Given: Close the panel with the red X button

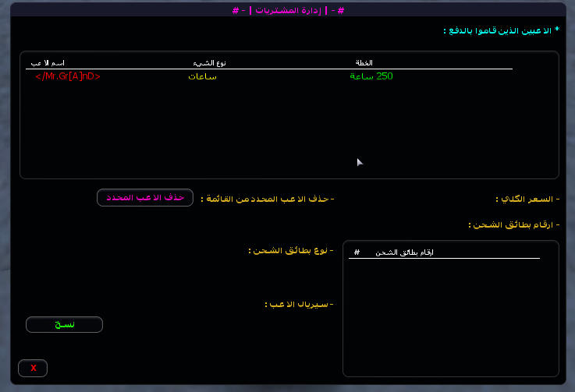Looking at the screenshot, I should click(x=33, y=368).
